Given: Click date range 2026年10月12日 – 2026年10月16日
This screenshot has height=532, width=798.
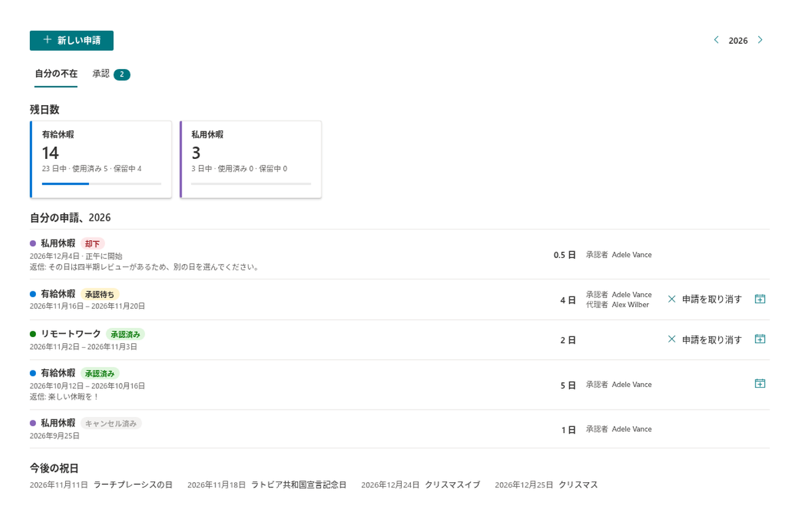Looking at the screenshot, I should click(87, 386).
